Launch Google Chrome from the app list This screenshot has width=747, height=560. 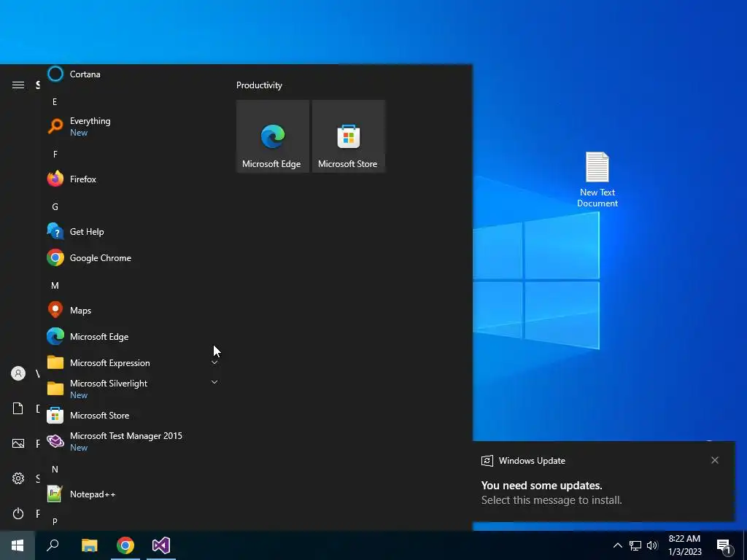coord(131,257)
